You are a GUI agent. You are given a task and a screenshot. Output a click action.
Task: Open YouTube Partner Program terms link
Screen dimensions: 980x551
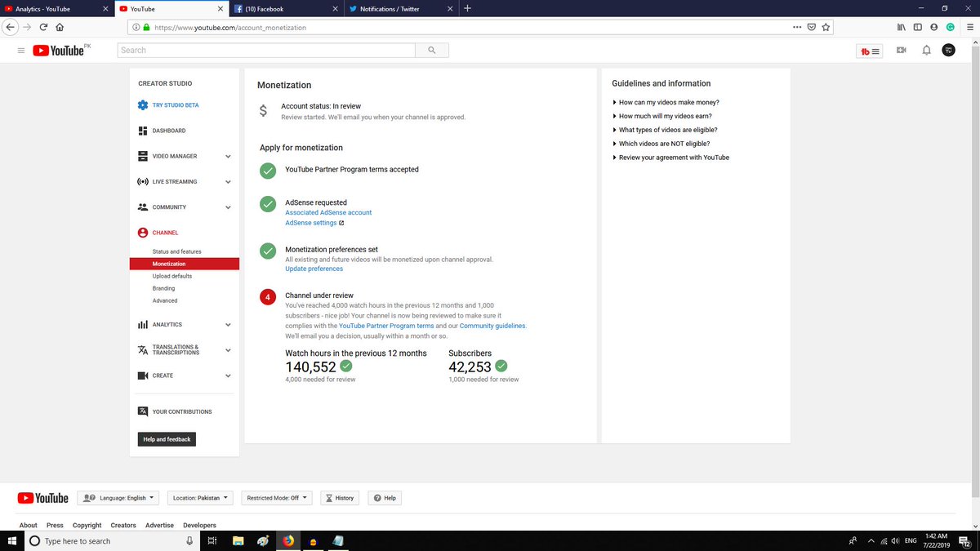386,326
